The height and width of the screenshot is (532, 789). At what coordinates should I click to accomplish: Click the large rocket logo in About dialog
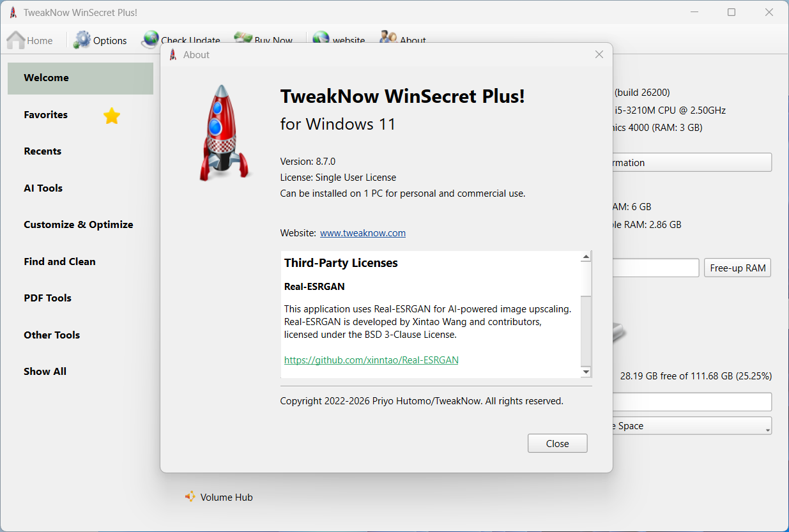point(223,133)
